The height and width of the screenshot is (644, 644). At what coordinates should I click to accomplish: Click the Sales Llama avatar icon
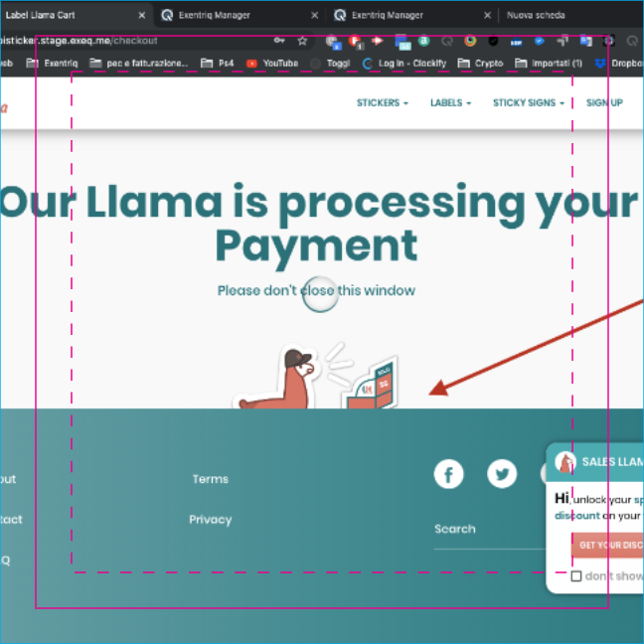click(x=565, y=462)
